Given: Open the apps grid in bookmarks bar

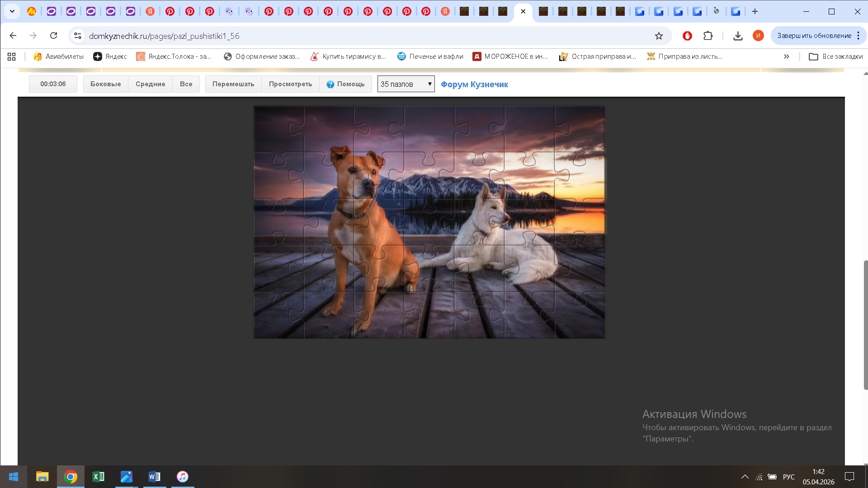Looking at the screenshot, I should coord(12,56).
